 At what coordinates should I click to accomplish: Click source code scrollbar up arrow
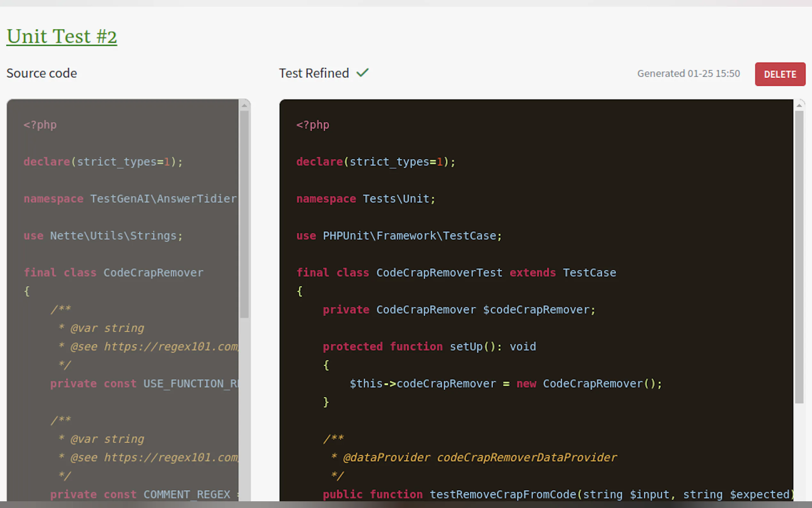pos(244,106)
